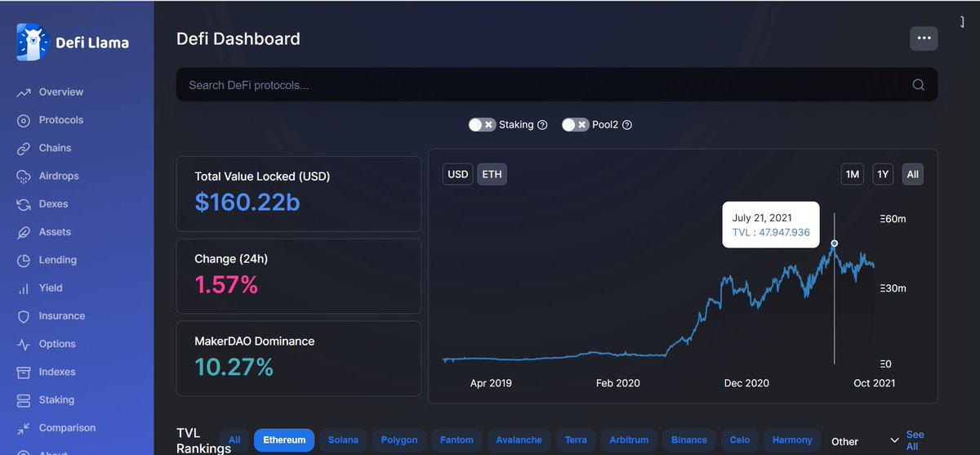Click the Overview trend-line icon
The image size is (980, 455).
23,92
